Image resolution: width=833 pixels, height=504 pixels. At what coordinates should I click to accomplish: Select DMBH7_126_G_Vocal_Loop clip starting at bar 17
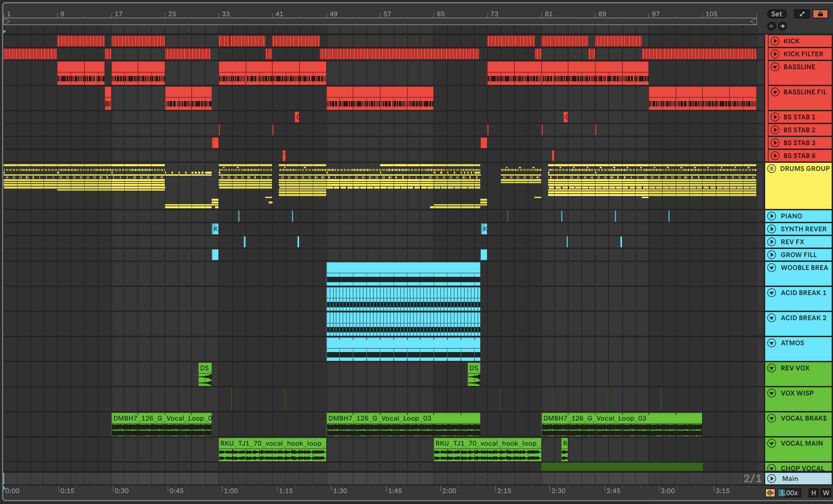coord(161,424)
